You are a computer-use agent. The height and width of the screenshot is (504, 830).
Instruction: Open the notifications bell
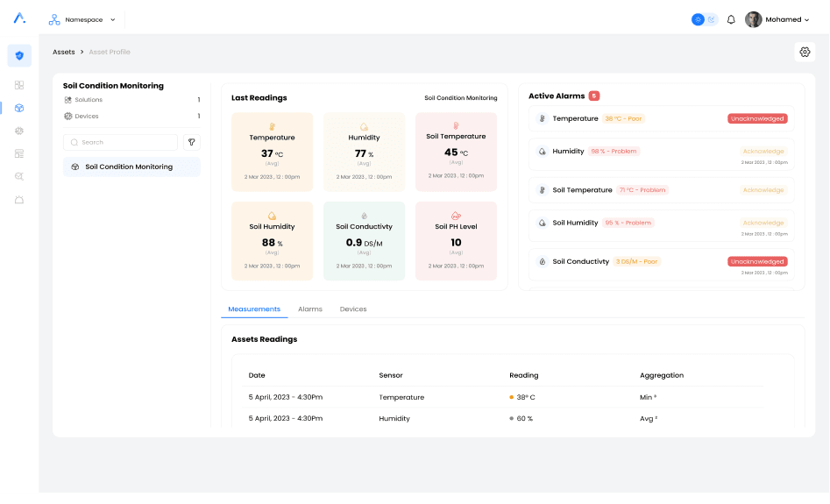[731, 19]
